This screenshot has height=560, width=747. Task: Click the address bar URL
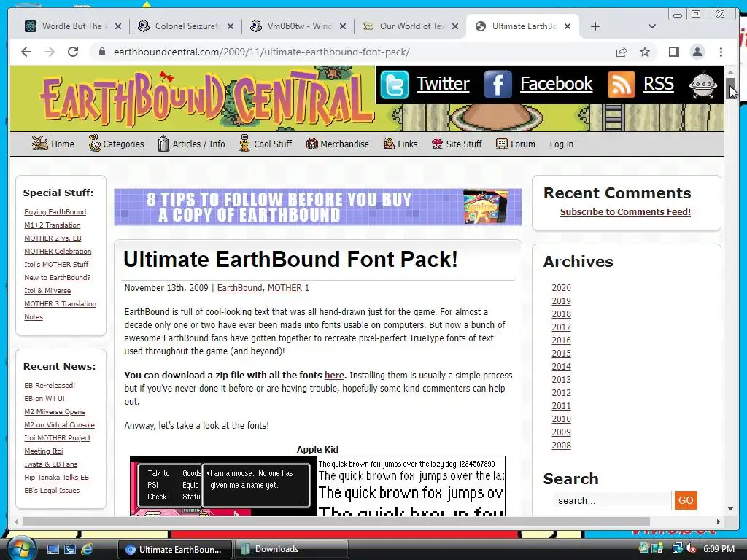click(262, 52)
